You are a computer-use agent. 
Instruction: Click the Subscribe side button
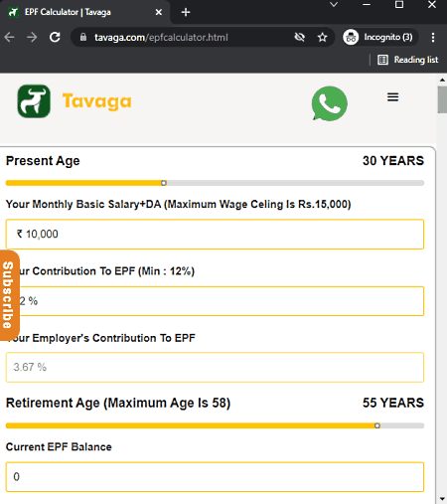click(x=9, y=295)
